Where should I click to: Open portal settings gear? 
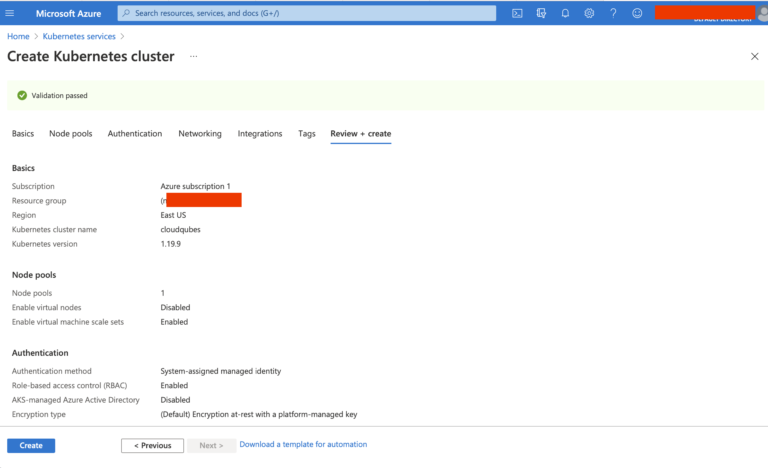click(x=589, y=13)
